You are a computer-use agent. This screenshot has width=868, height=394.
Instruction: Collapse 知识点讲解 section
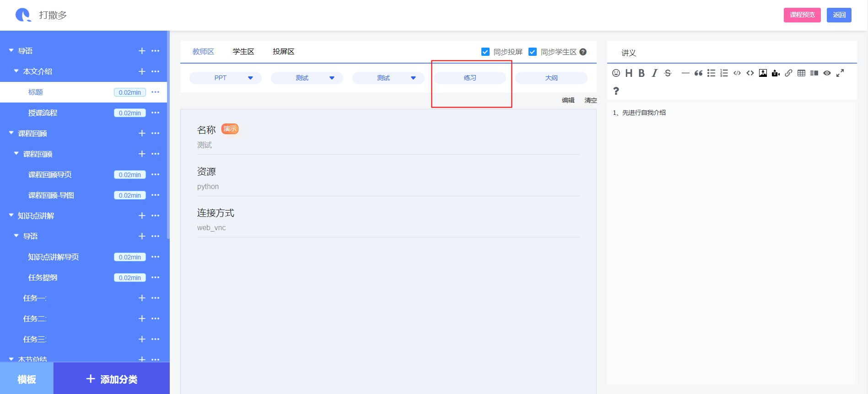coord(11,215)
